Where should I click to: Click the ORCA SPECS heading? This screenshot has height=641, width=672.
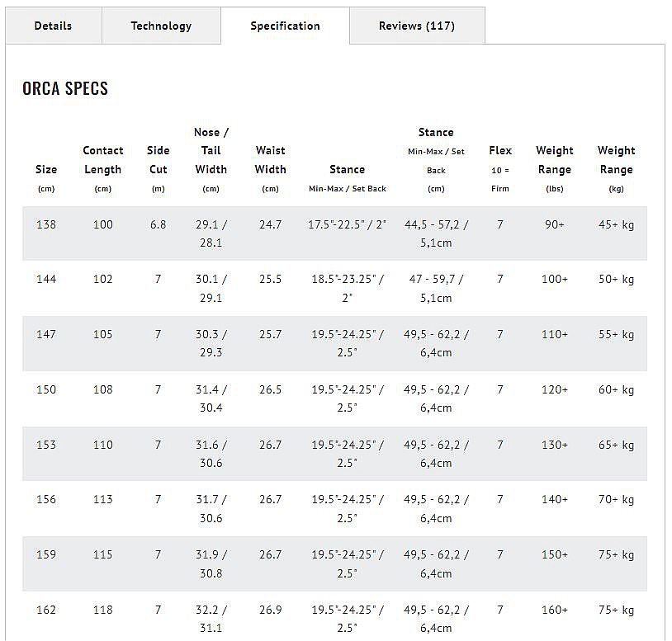point(65,89)
